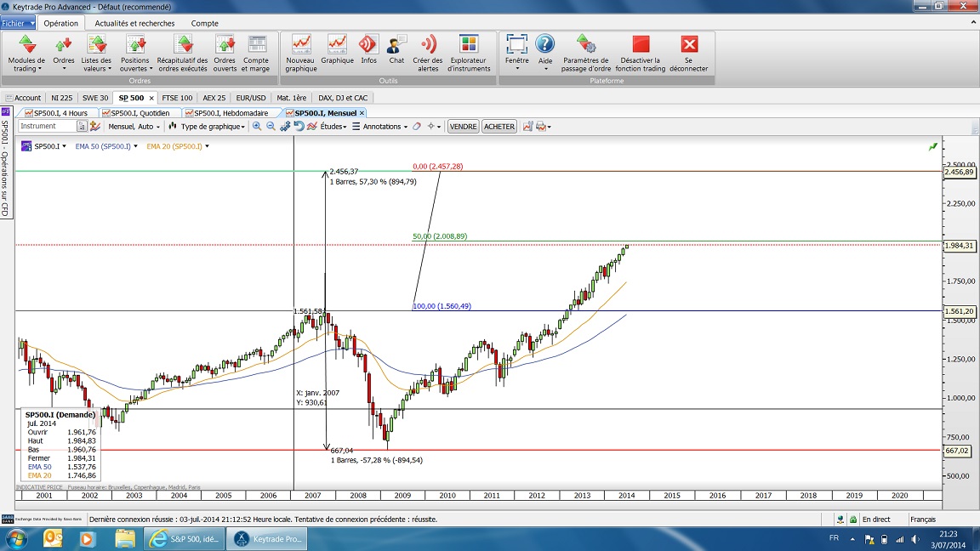The width and height of the screenshot is (980, 551).
Task: Select Opération ribbon tab
Action: coord(60,23)
